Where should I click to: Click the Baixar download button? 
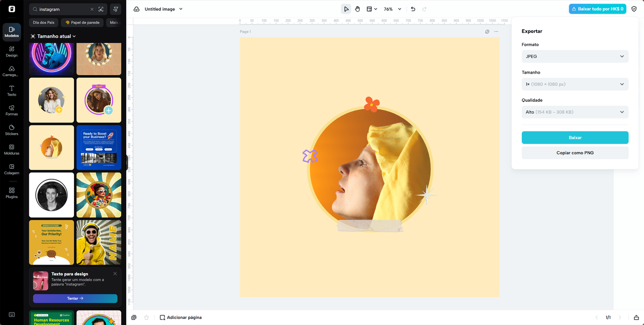575,138
